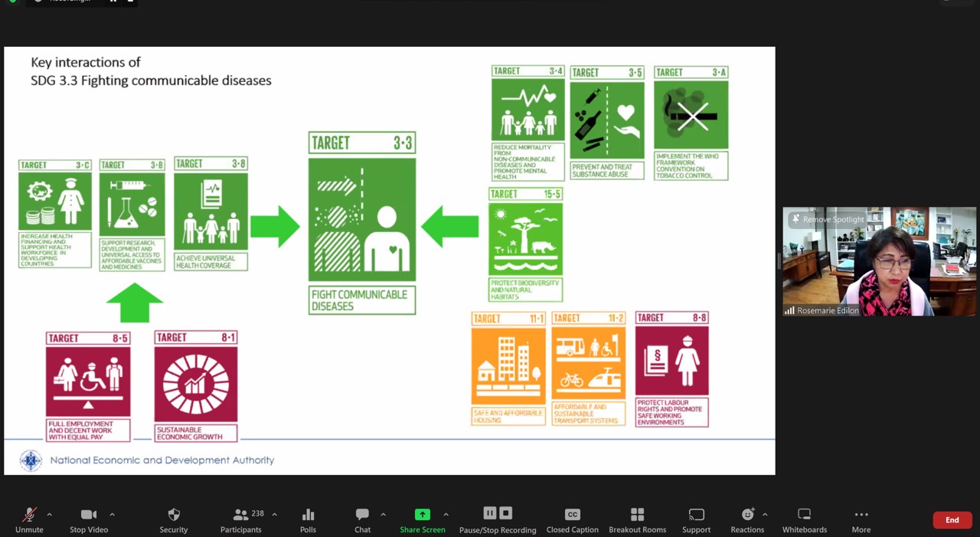Expand share options caret beside Share Screen
The width and height of the screenshot is (980, 537).
pyautogui.click(x=446, y=515)
